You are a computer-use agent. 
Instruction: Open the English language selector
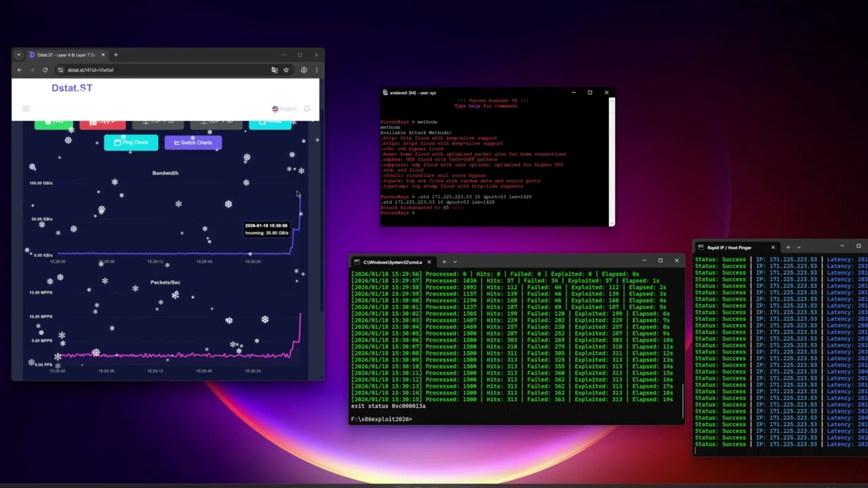(284, 108)
